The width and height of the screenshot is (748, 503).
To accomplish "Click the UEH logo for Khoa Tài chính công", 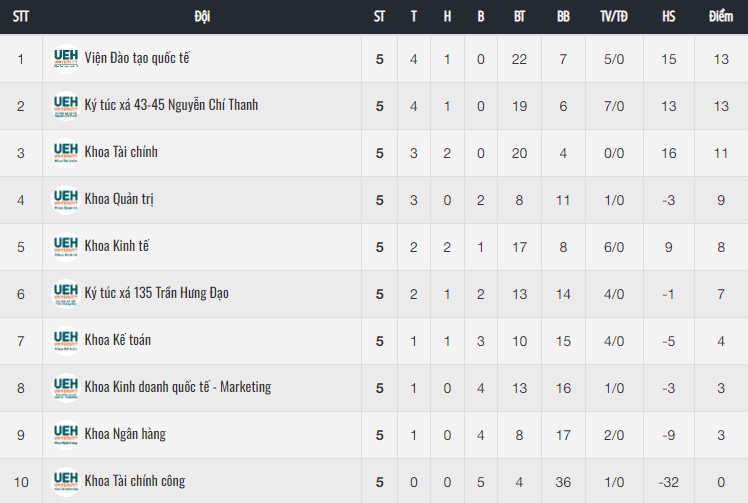I will tap(65, 482).
